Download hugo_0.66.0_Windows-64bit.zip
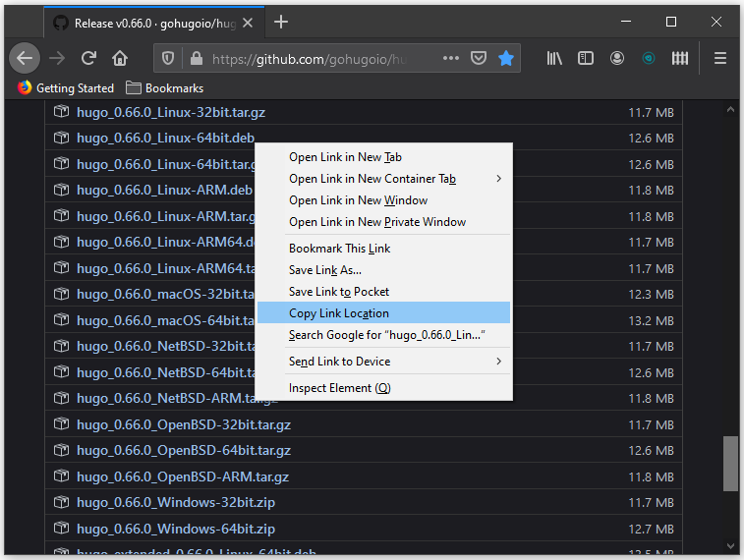Image resolution: width=744 pixels, height=560 pixels. pos(176,529)
